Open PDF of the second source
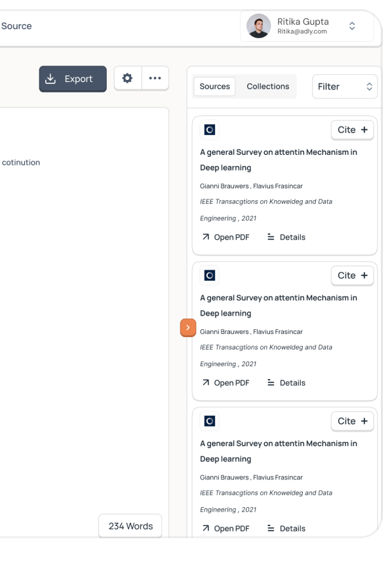 coord(226,382)
